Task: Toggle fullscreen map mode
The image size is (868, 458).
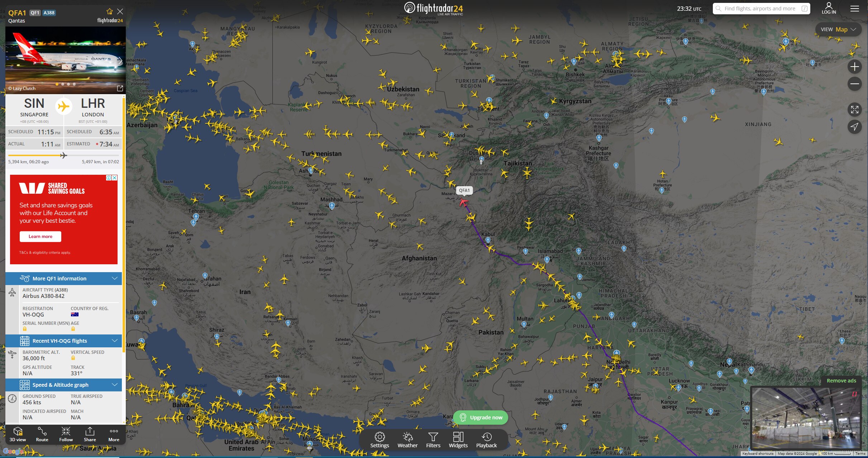Action: point(855,110)
